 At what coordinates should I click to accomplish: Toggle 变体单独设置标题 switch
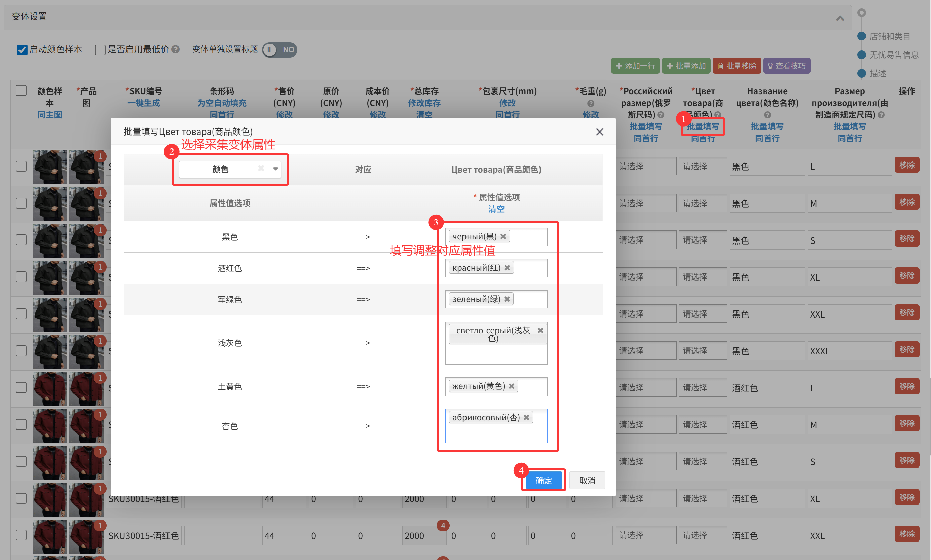pos(280,50)
